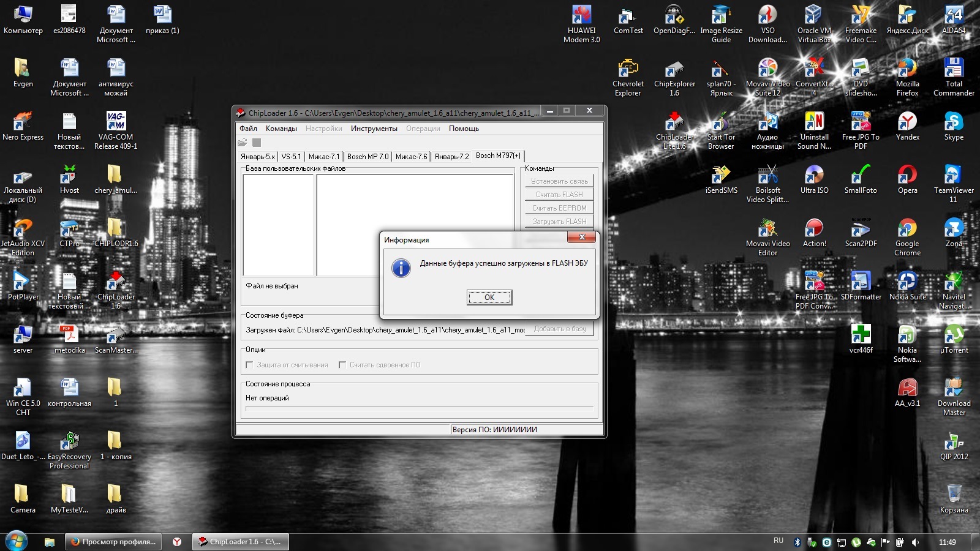This screenshot has width=980, height=551.
Task: Open the Инструменты menu
Action: (374, 129)
